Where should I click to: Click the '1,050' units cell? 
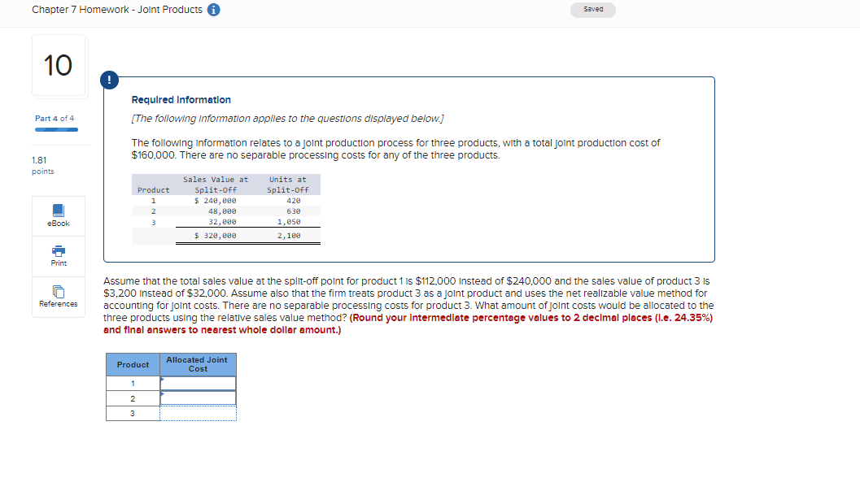click(289, 222)
